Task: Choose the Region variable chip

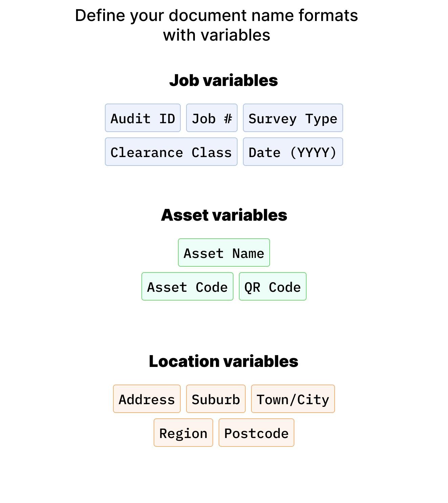Action: [183, 433]
